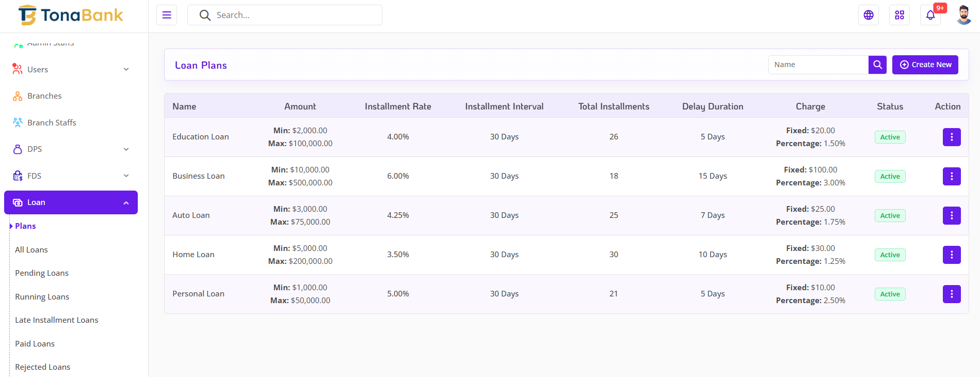Screen dimensions: 980x377
Task: Click the Create New button
Action: [925, 65]
